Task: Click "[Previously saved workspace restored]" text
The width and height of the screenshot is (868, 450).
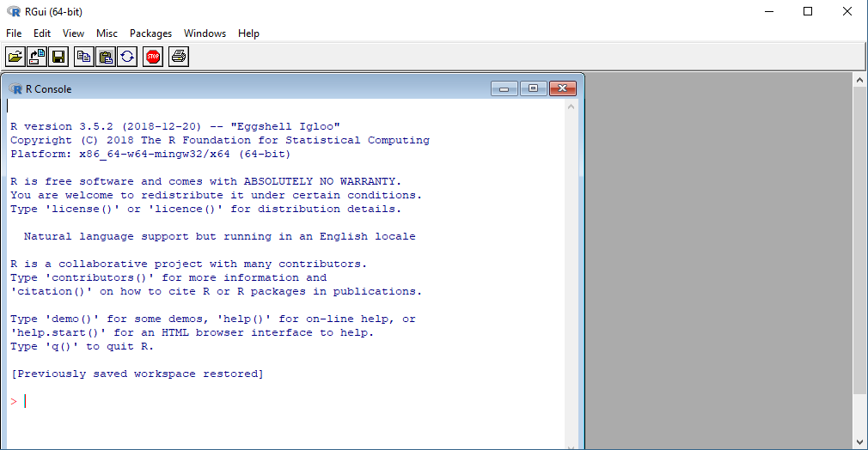Action: [137, 374]
